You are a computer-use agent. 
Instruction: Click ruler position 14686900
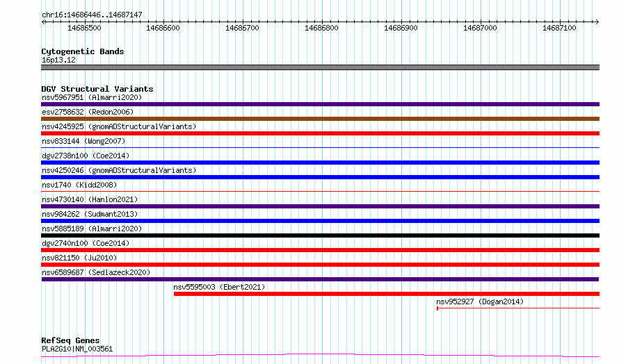(401, 28)
